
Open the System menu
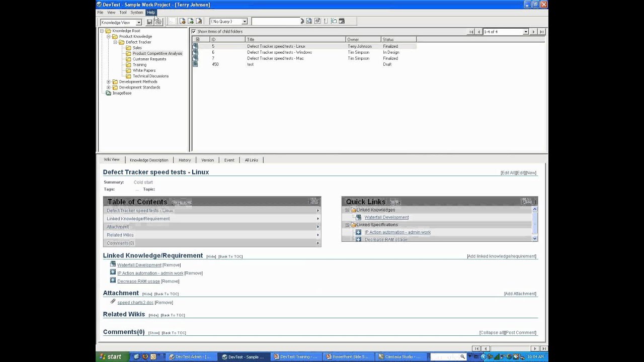[x=137, y=12]
